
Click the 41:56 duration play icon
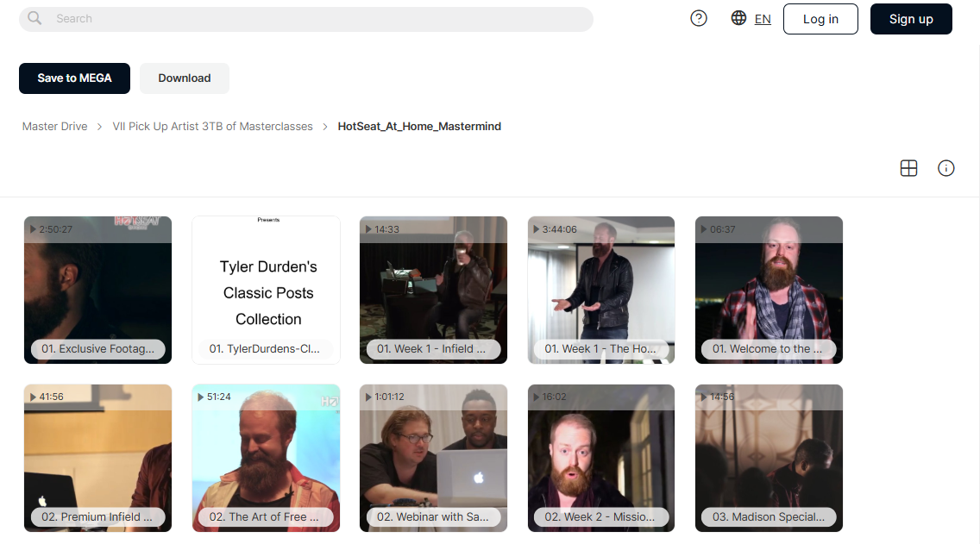[33, 397]
